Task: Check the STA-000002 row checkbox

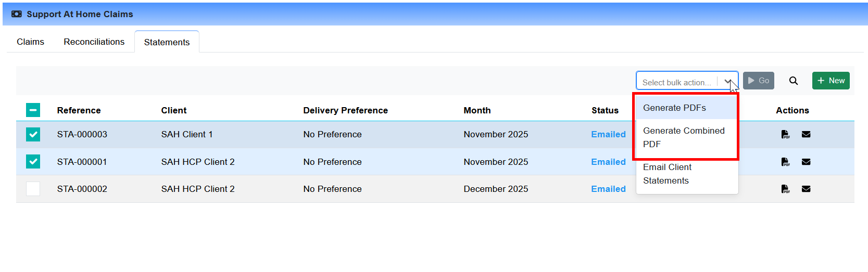Action: point(33,189)
